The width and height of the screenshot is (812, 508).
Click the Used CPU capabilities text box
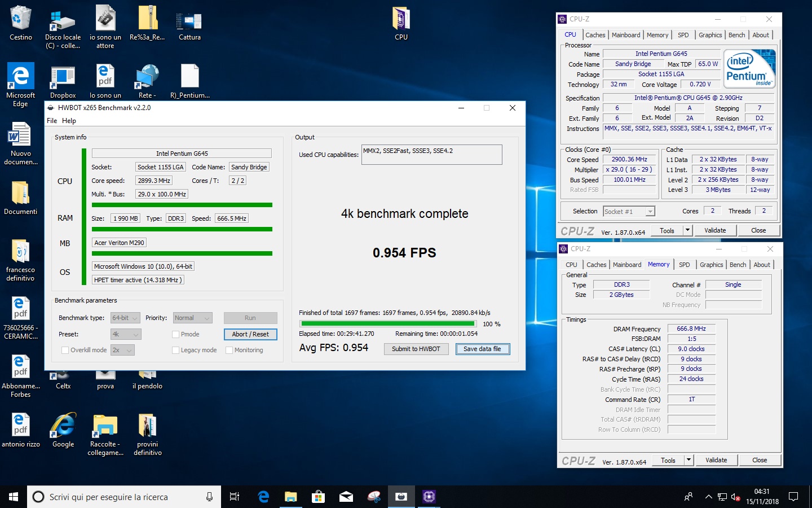click(431, 155)
